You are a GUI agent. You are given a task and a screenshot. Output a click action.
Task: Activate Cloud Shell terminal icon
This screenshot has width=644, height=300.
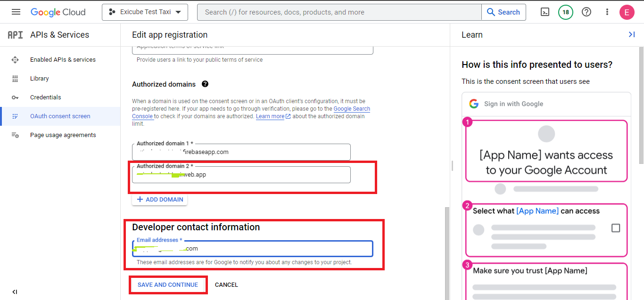[545, 12]
